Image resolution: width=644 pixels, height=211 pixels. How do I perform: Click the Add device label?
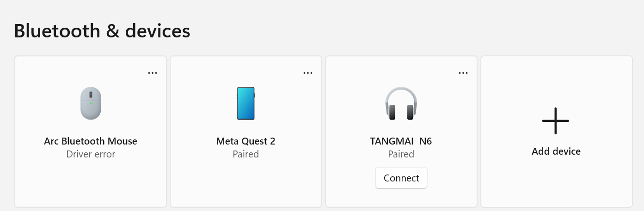[556, 151]
